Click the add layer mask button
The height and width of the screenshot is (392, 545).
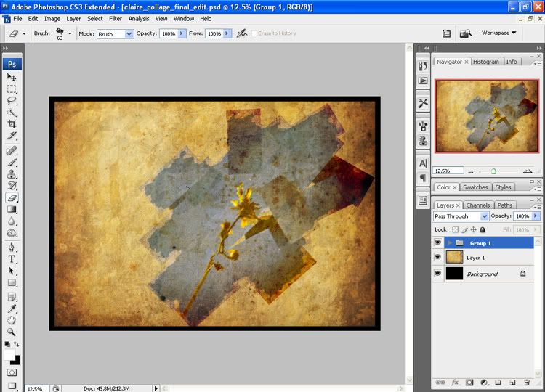pyautogui.click(x=469, y=383)
